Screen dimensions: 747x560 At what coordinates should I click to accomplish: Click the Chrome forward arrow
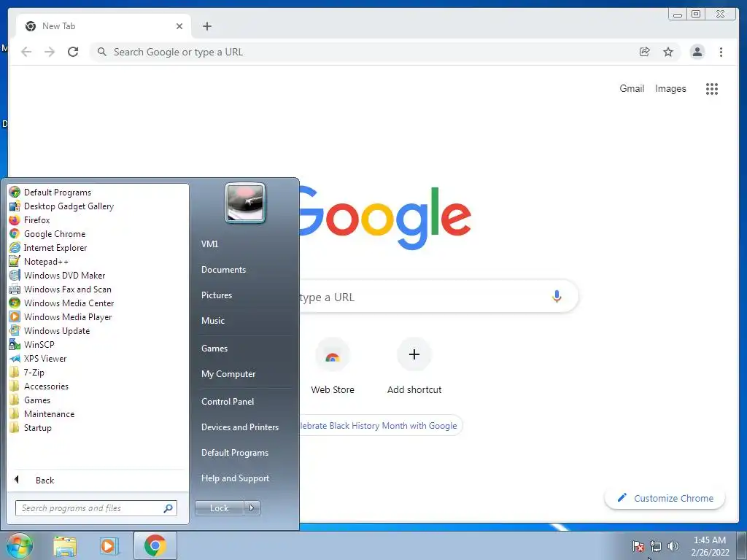coord(50,52)
